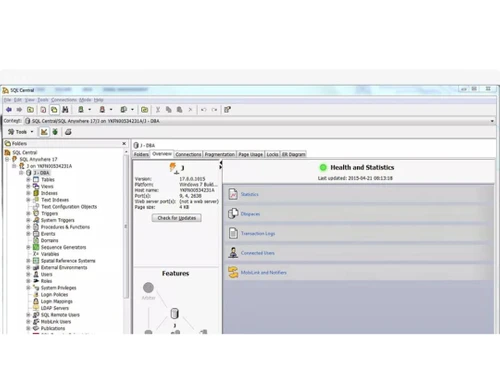Click the Arbiter circle in Features diagram
The height and width of the screenshot is (375, 500).
[148, 287]
